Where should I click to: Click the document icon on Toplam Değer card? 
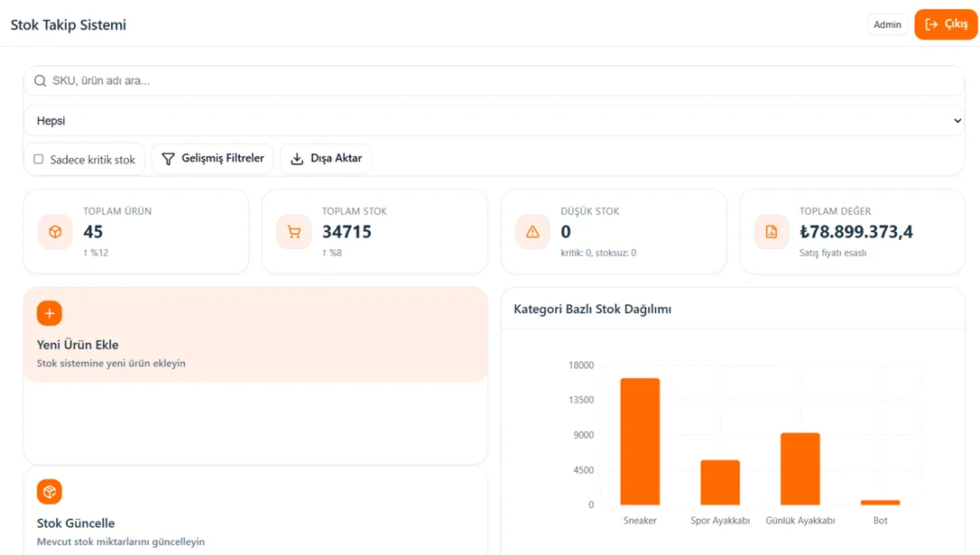772,232
